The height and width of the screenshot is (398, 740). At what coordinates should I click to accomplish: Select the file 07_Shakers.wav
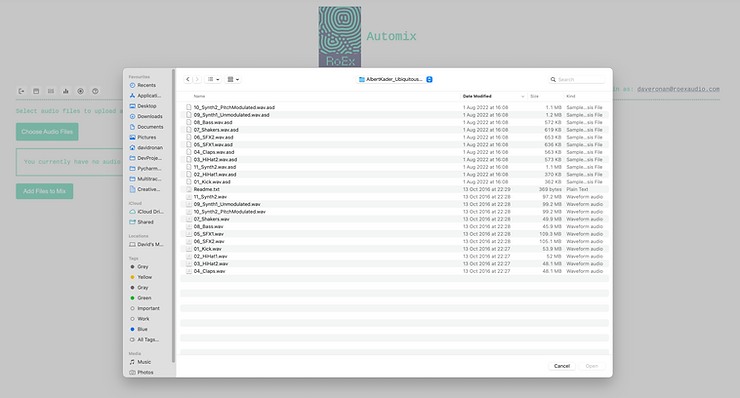[x=394, y=219]
